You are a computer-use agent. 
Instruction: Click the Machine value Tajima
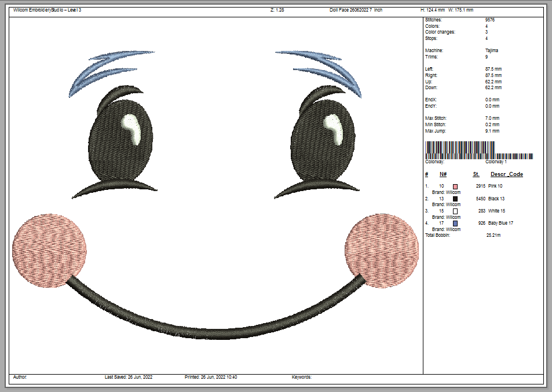pyautogui.click(x=491, y=51)
